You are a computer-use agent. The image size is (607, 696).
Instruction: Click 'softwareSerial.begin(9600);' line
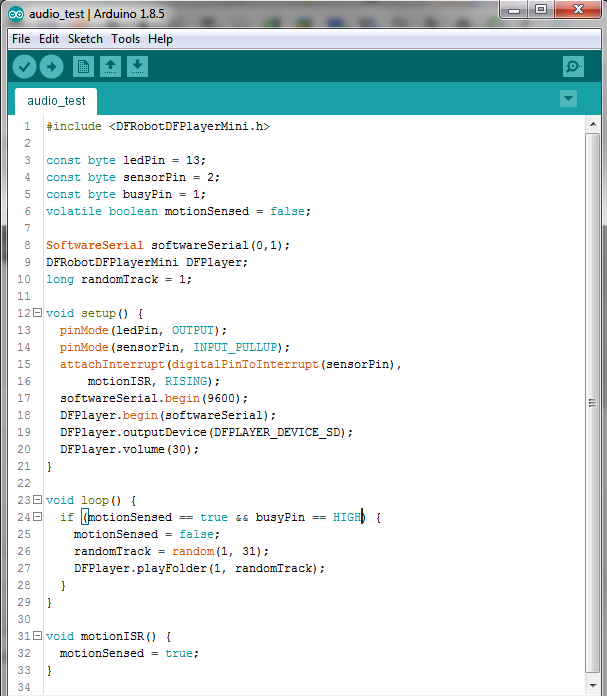click(154, 398)
